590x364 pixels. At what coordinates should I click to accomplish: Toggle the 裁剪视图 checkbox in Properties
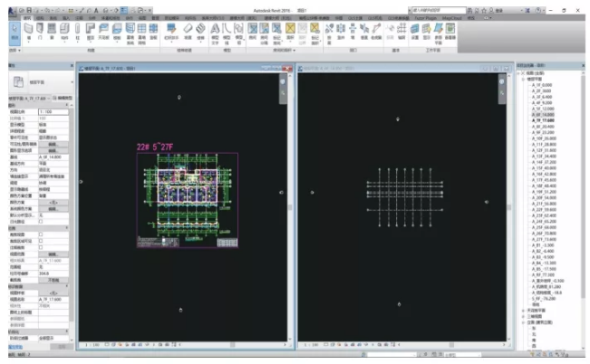42,235
